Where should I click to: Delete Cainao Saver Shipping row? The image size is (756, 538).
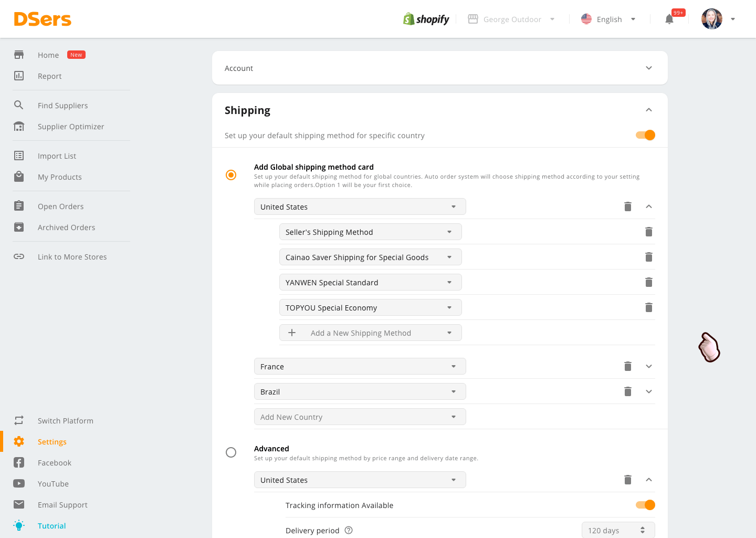[x=649, y=257]
